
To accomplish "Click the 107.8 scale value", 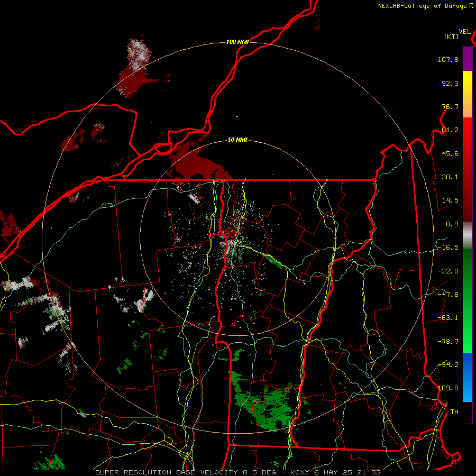I will click(x=448, y=59).
